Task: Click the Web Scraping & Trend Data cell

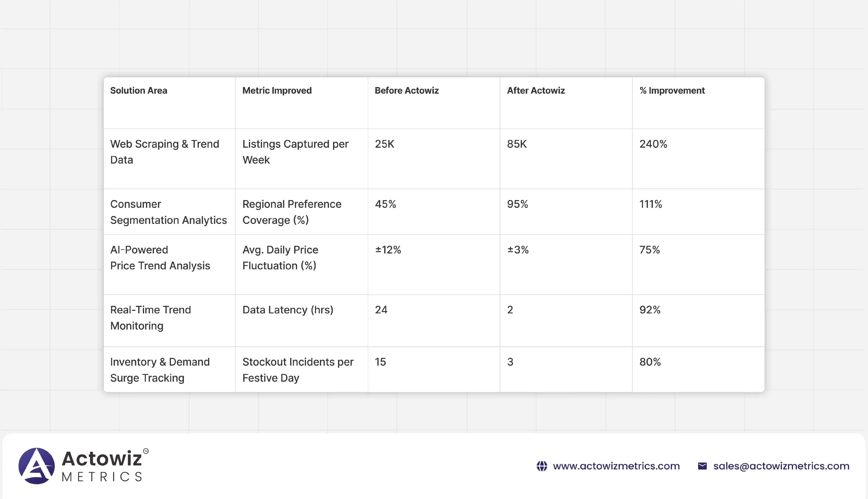Action: (164, 152)
